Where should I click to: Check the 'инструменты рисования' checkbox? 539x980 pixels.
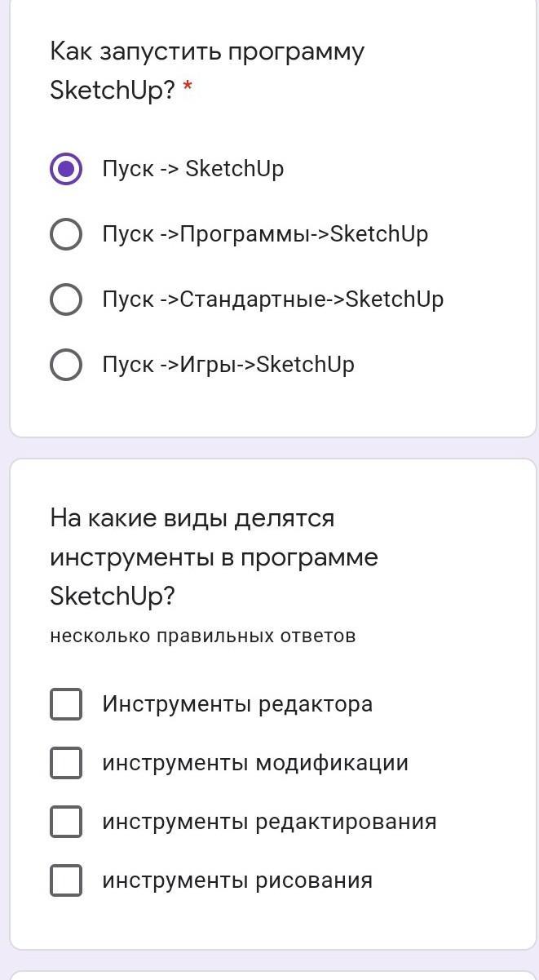pyautogui.click(x=66, y=880)
